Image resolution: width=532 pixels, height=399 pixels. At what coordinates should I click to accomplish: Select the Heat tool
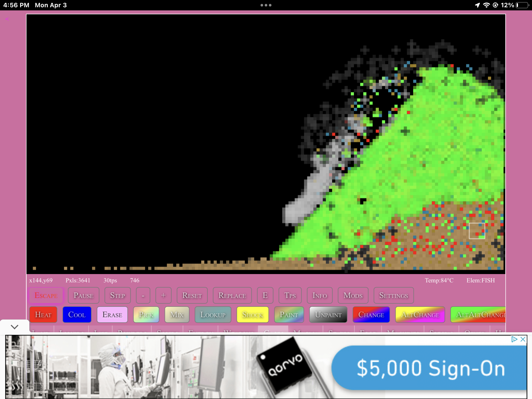[43, 315]
